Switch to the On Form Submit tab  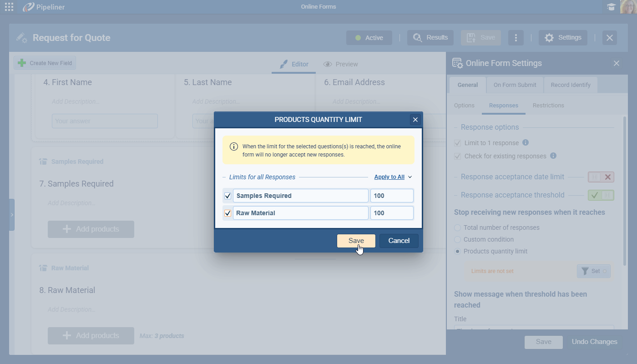515,85
